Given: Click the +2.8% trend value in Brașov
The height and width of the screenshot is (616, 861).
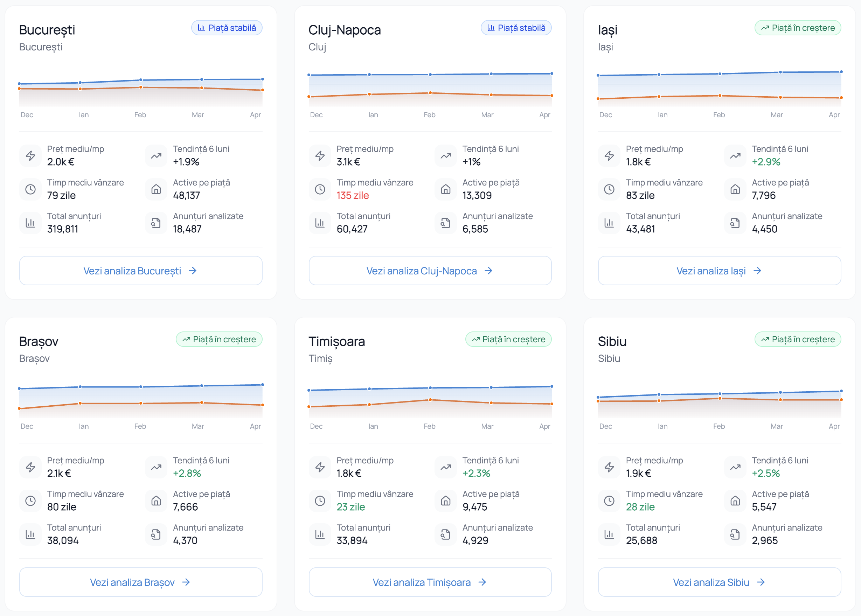Looking at the screenshot, I should coord(187,473).
